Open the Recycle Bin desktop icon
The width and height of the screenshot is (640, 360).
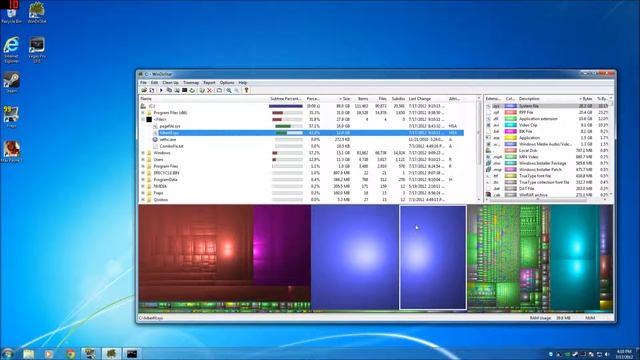point(11,13)
